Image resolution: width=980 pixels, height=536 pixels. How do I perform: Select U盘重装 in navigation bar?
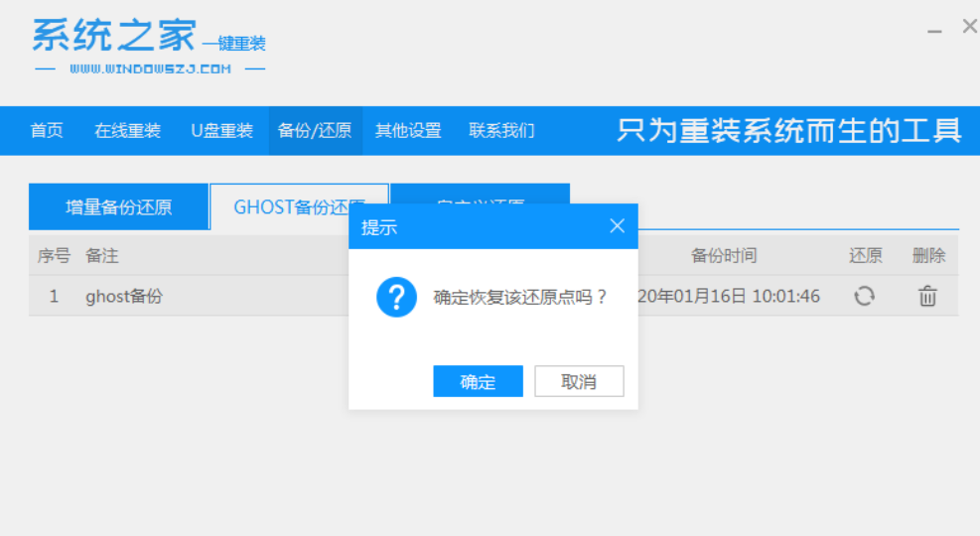(x=221, y=131)
